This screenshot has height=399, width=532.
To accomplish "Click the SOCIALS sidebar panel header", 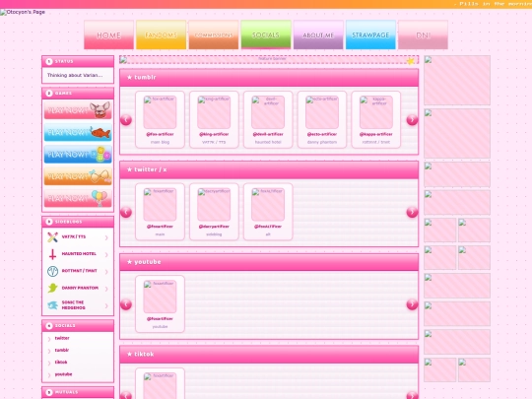I will (78, 326).
